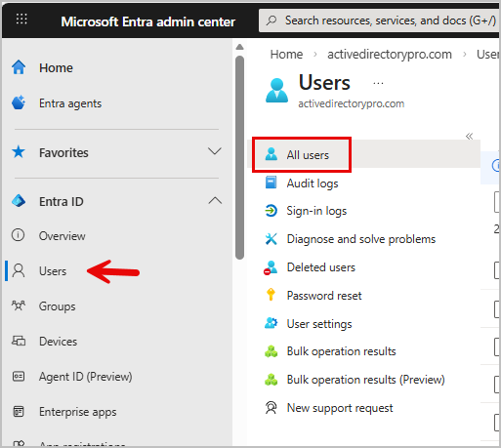Click the Users person icon in sidebar
Screen dimensions: 501x448
click(x=19, y=270)
